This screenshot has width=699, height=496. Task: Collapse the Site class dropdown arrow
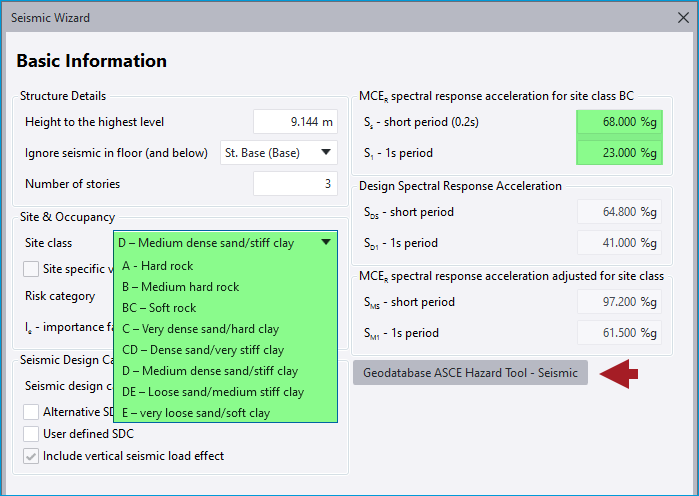point(326,242)
